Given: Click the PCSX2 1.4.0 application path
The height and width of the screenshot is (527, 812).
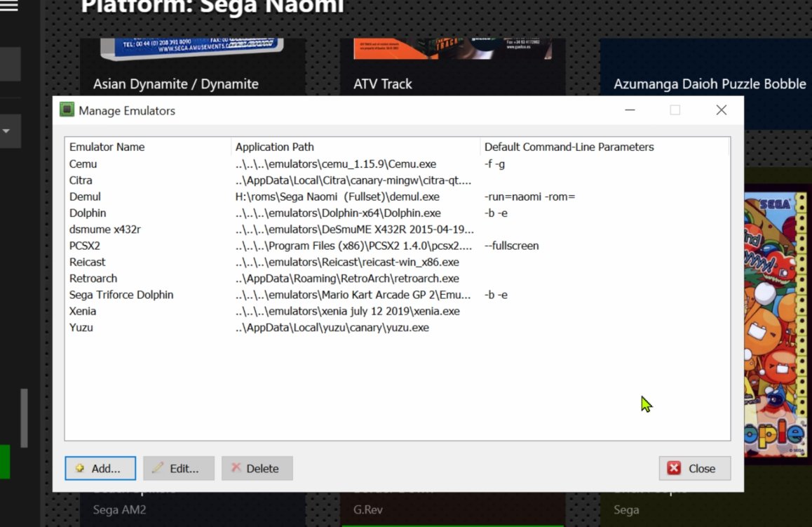Looking at the screenshot, I should 353,246.
